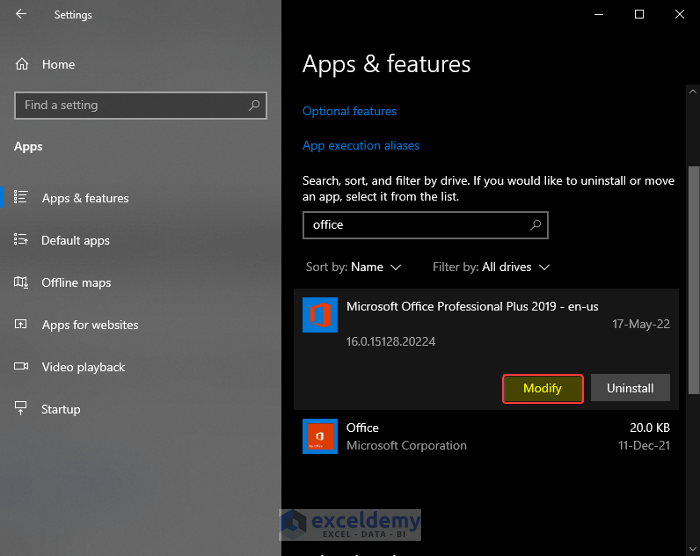Click the vertical scrollbar thumb
Image resolution: width=700 pixels, height=556 pixels.
pyautogui.click(x=693, y=280)
